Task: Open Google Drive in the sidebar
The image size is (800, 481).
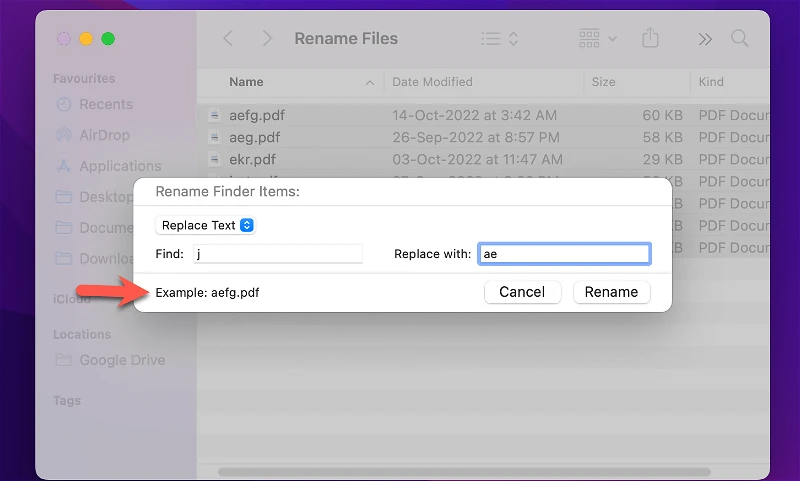Action: pyautogui.click(x=122, y=360)
